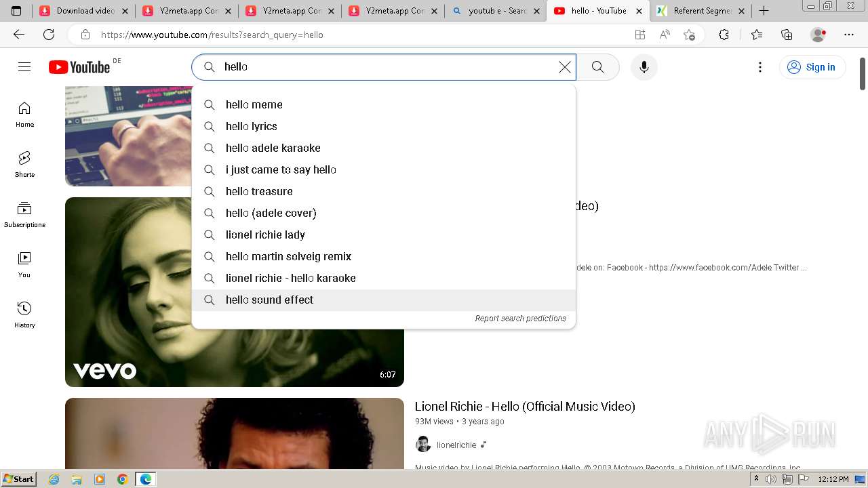
Task: Go to the YouTube logo home link
Action: point(79,66)
